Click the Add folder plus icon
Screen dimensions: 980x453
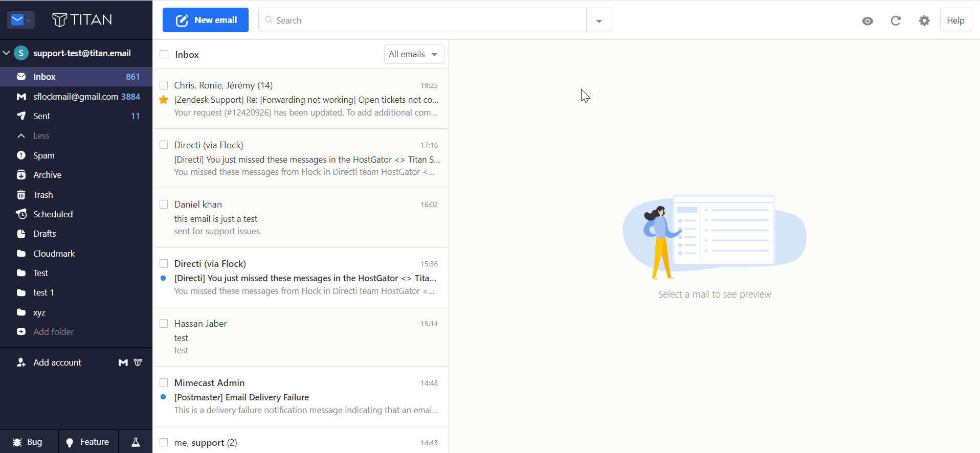click(21, 331)
